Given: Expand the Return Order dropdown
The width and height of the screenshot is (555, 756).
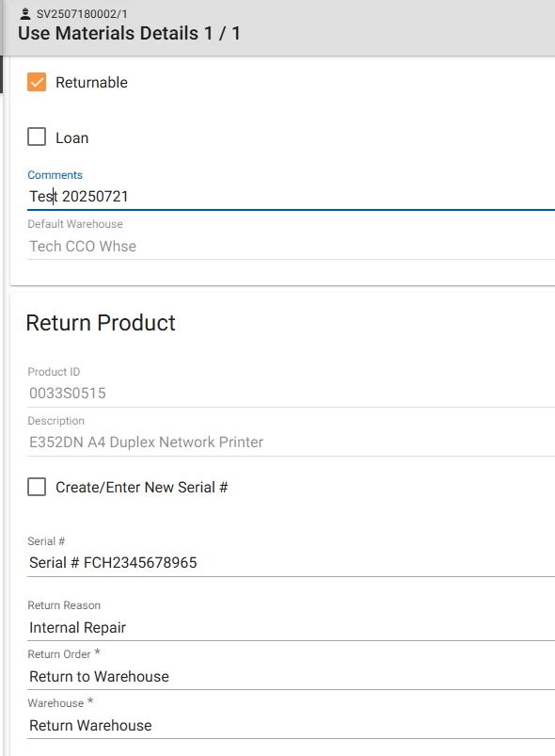Looking at the screenshot, I should (x=291, y=677).
